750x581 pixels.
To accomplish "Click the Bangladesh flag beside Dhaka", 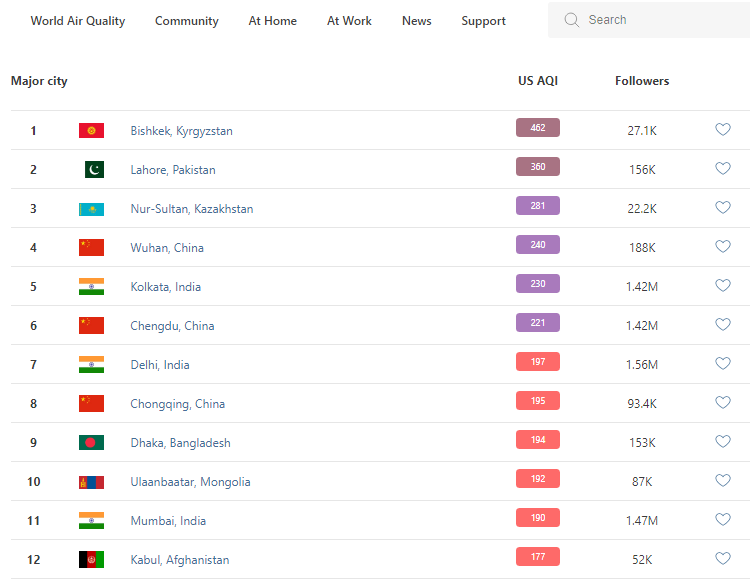I will (91, 443).
